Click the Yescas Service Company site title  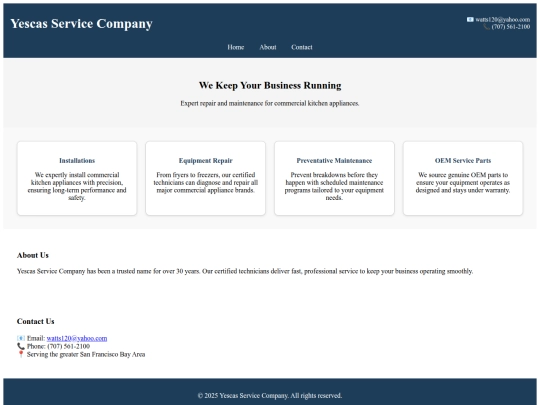click(x=81, y=24)
